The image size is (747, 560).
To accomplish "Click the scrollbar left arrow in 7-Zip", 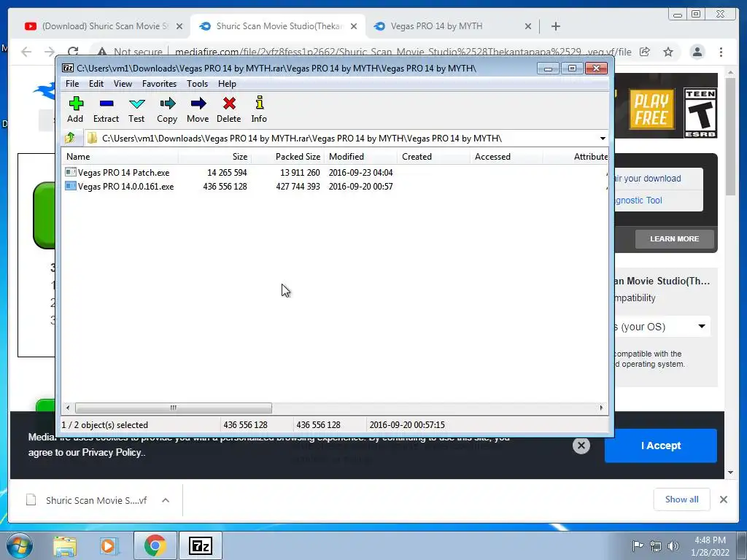I will pos(68,408).
